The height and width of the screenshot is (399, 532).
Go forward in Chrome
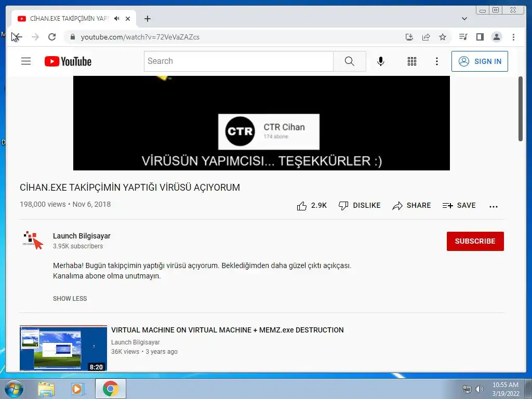click(35, 37)
